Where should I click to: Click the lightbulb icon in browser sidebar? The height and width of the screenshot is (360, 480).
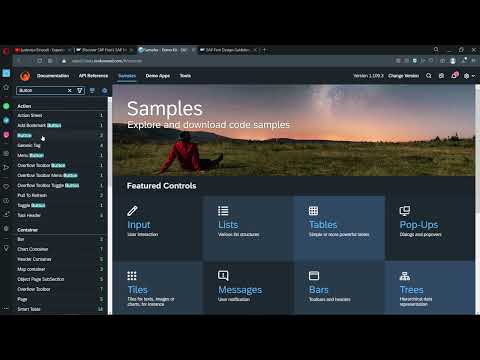click(6, 248)
